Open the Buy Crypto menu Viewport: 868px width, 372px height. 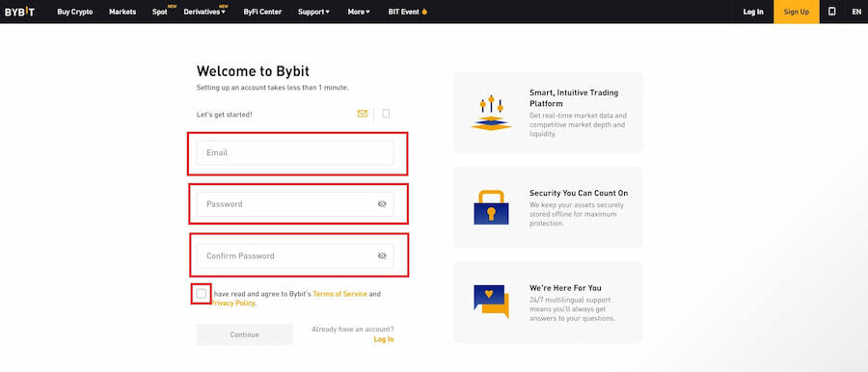click(74, 12)
